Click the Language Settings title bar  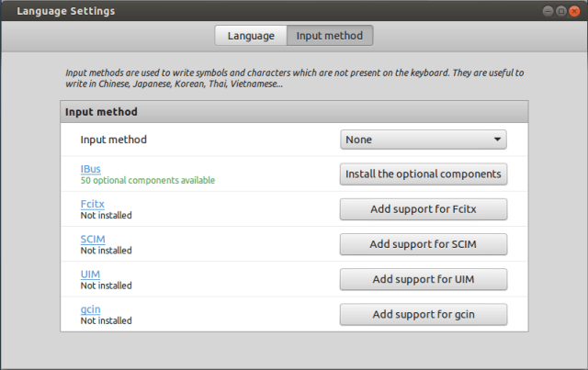[x=276, y=11]
